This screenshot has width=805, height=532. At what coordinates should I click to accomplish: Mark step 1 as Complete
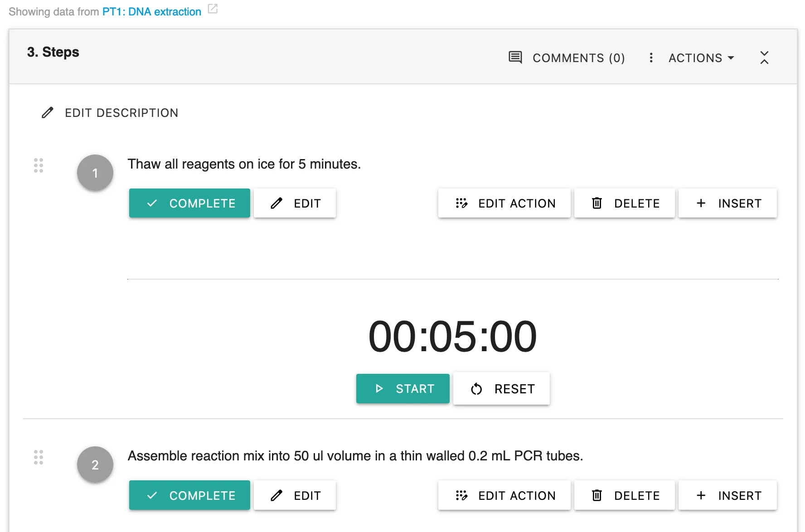[x=189, y=203]
